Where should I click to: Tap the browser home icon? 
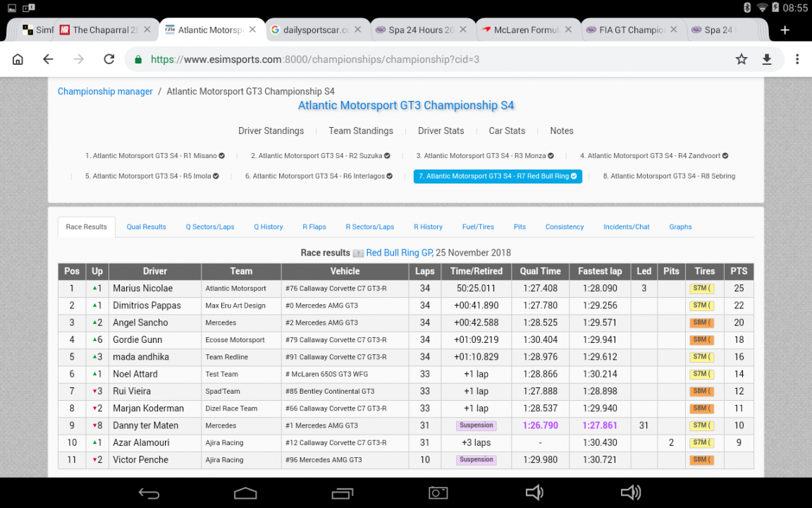pos(18,59)
